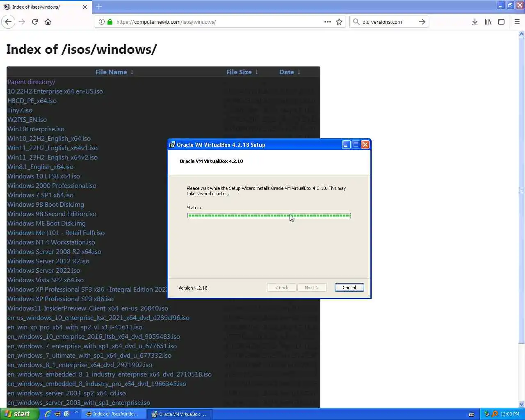The image size is (525, 420).
Task: Bookmark this page with the star icon
Action: (339, 22)
